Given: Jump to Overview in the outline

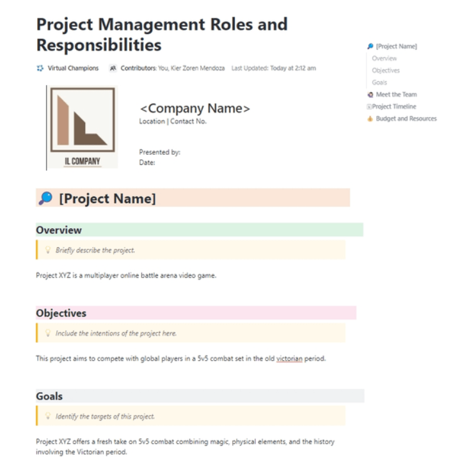Looking at the screenshot, I should pos(384,59).
